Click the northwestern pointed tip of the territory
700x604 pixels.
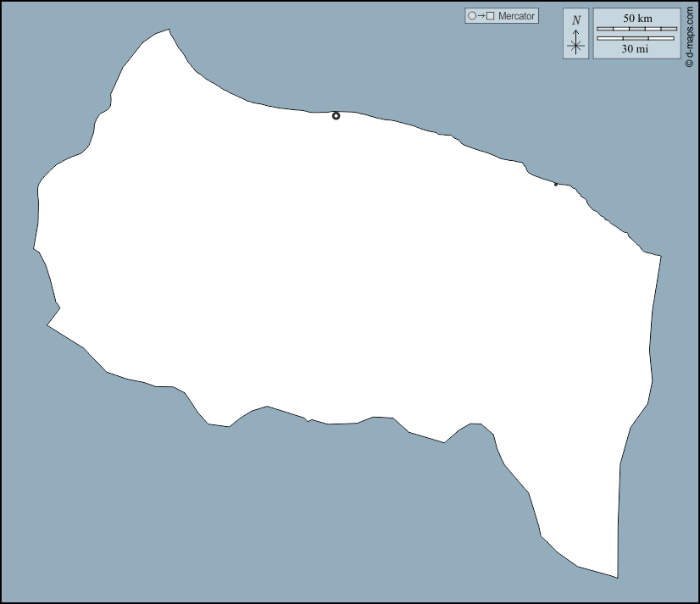point(168,31)
